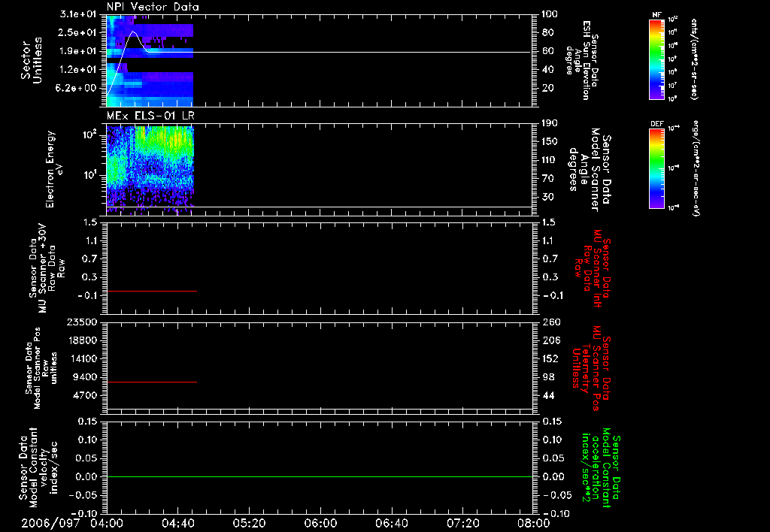Screen dimensions: 770x532
Task: Select "MU Scanner +30V Raw Data" axis title
Action: click(47, 268)
